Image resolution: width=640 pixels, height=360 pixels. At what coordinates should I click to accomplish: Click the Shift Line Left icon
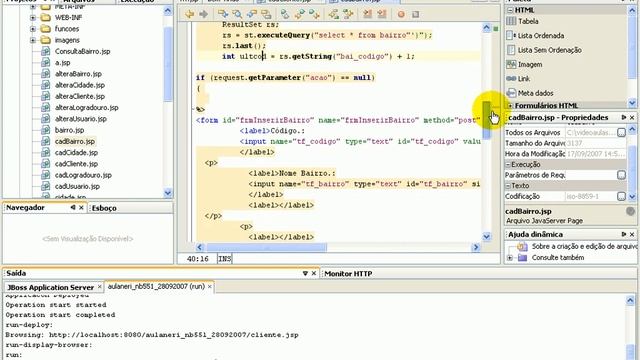[333, 14]
